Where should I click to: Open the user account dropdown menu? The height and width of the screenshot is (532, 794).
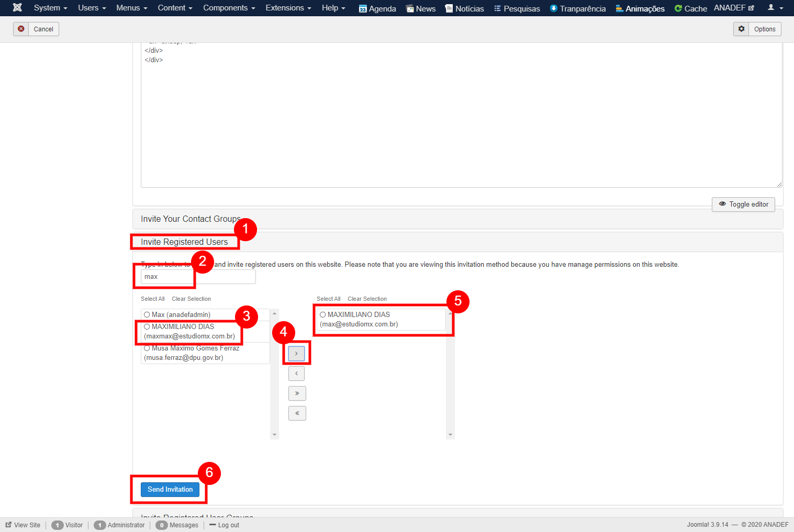(x=775, y=8)
